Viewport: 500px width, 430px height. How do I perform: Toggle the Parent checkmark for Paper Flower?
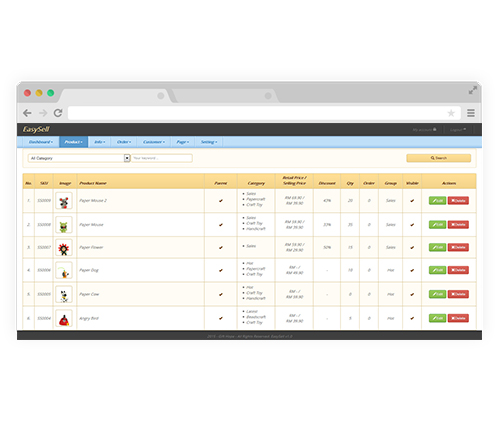(x=221, y=247)
